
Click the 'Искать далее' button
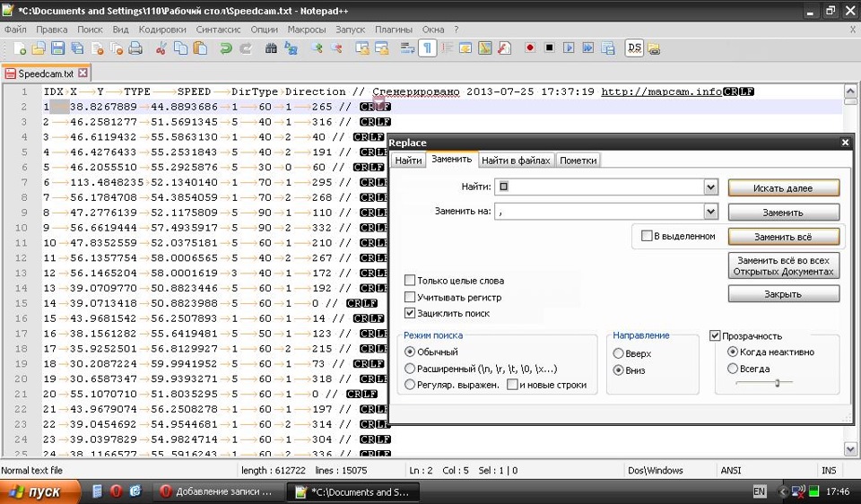tap(784, 187)
